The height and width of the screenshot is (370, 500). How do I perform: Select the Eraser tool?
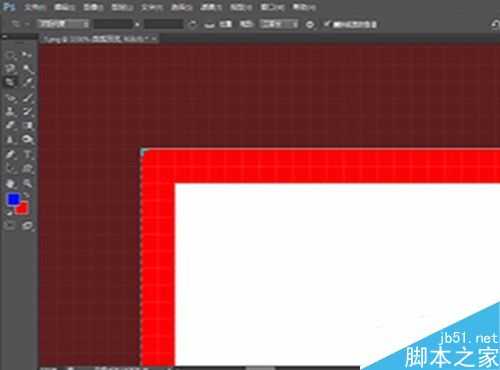point(10,125)
